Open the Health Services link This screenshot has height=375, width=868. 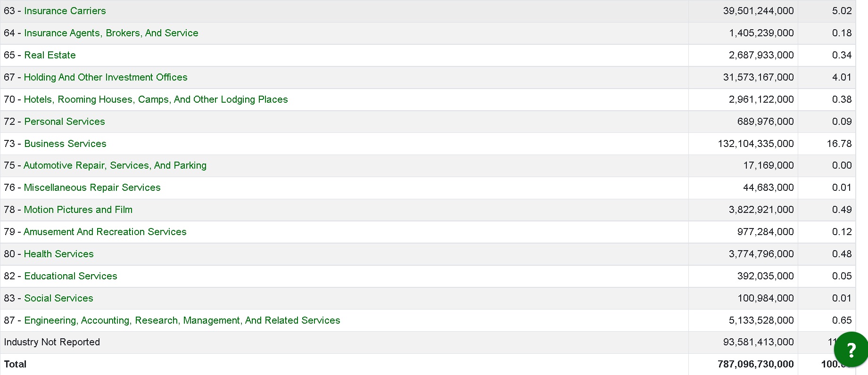tap(59, 254)
